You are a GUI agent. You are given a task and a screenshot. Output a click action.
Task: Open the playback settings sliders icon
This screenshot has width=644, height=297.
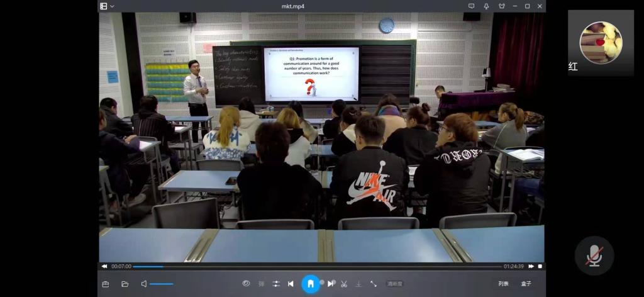[x=276, y=284]
